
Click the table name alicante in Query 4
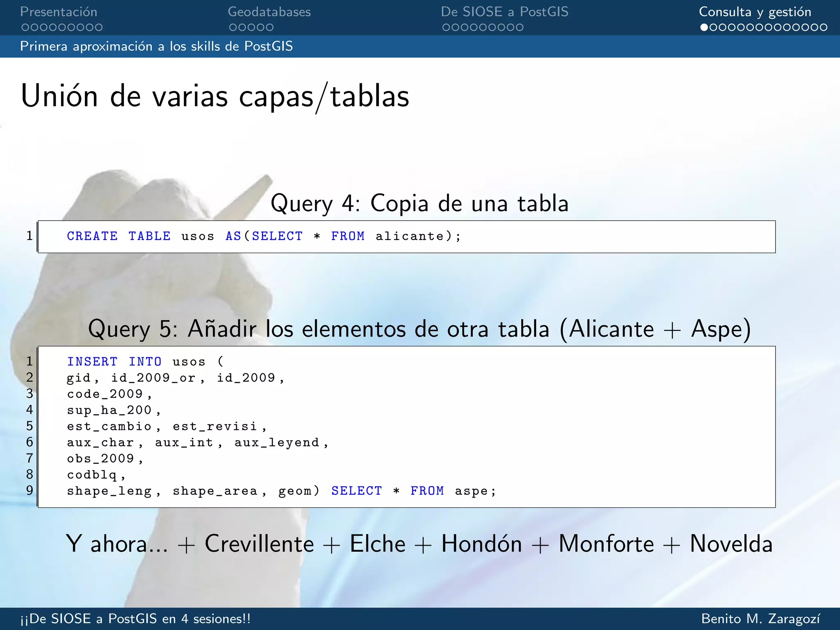(410, 236)
